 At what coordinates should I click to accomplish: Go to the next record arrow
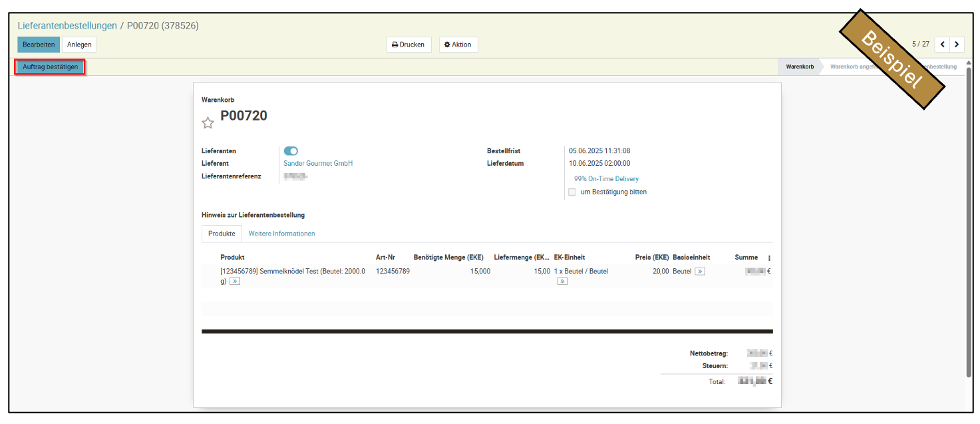[x=957, y=45]
